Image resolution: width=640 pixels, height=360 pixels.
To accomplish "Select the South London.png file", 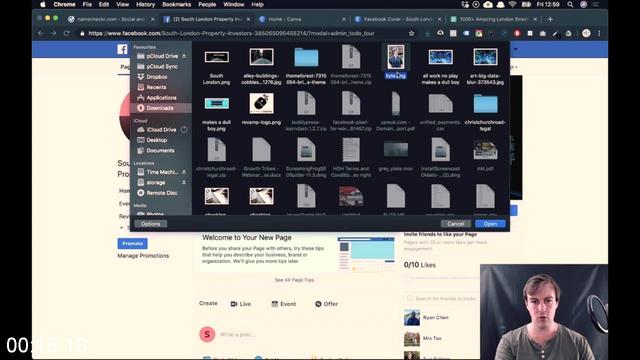I will (216, 65).
